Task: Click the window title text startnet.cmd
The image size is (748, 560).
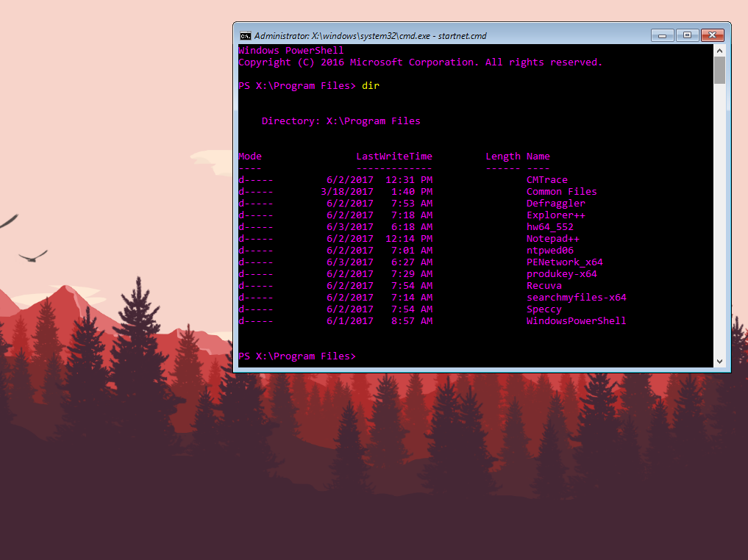Action: (462, 36)
